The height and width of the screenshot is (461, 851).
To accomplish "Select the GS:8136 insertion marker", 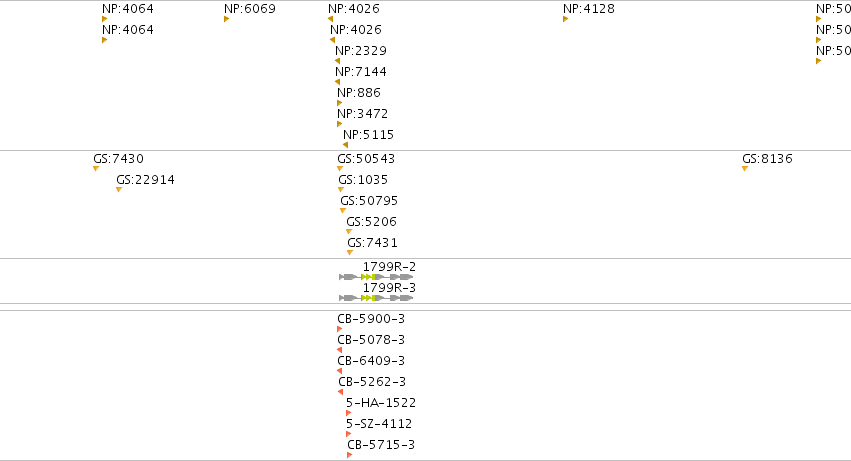I will point(745,169).
